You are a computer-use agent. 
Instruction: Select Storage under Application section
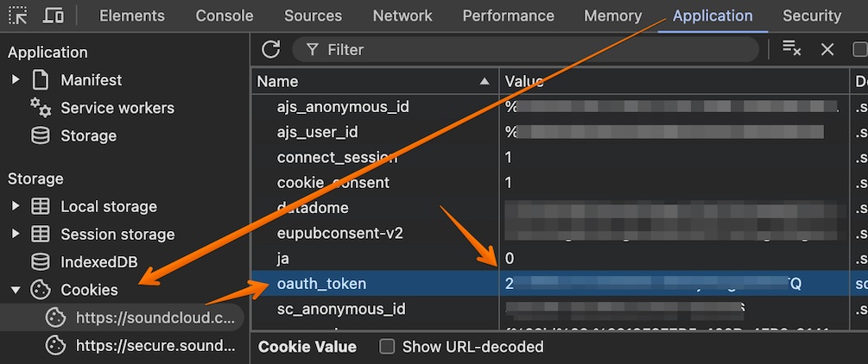88,135
